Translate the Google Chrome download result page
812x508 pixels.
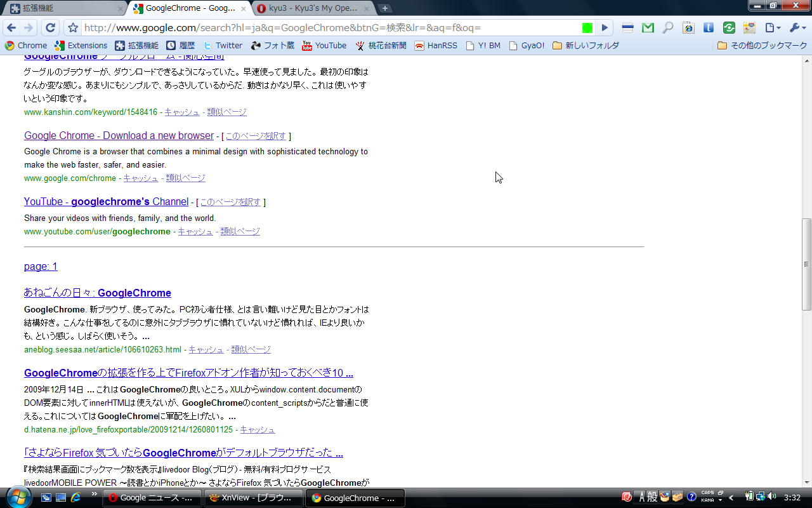[x=256, y=136]
